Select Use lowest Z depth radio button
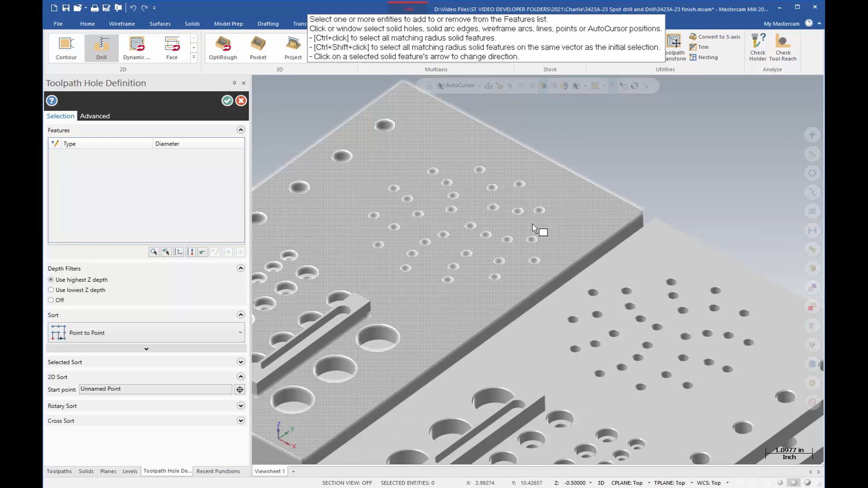 51,290
